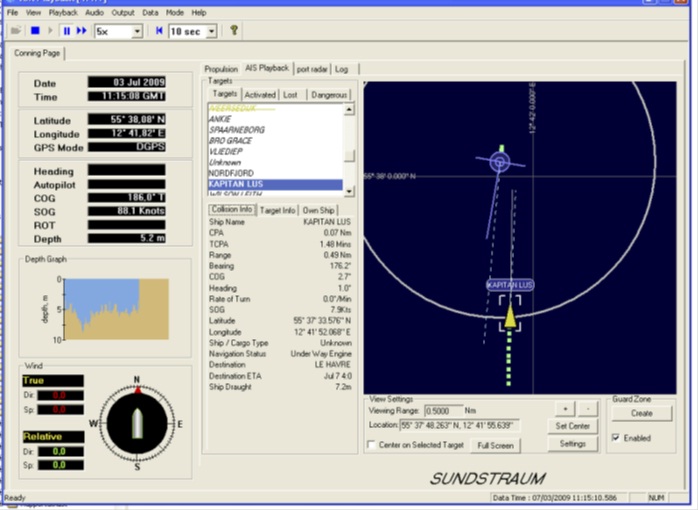Switch to the port radar tab
This screenshot has width=698, height=510.
tap(312, 69)
